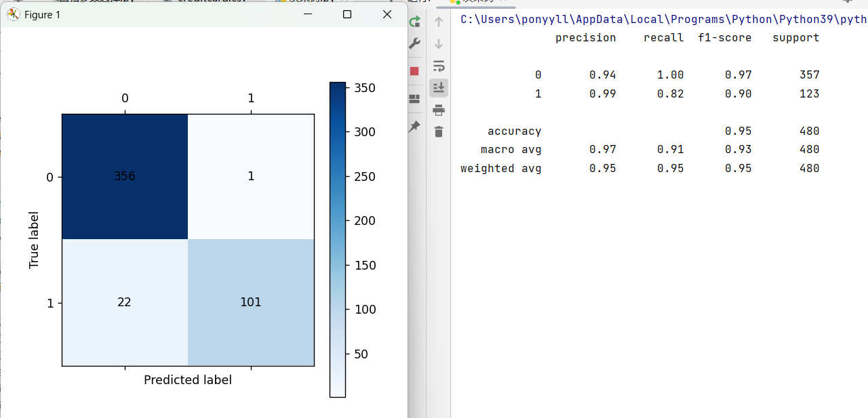Click the 'True label' axis title
The image size is (868, 418).
click(x=34, y=240)
